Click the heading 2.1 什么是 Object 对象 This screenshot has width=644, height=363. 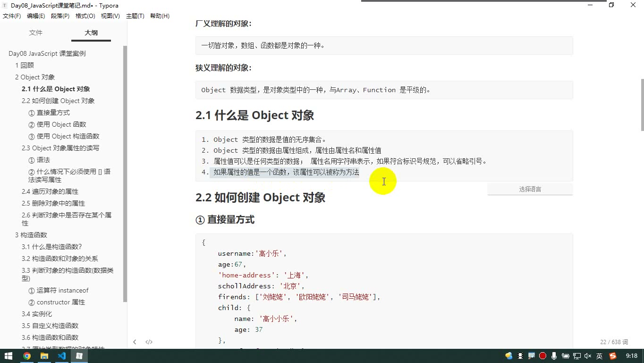[x=254, y=115]
